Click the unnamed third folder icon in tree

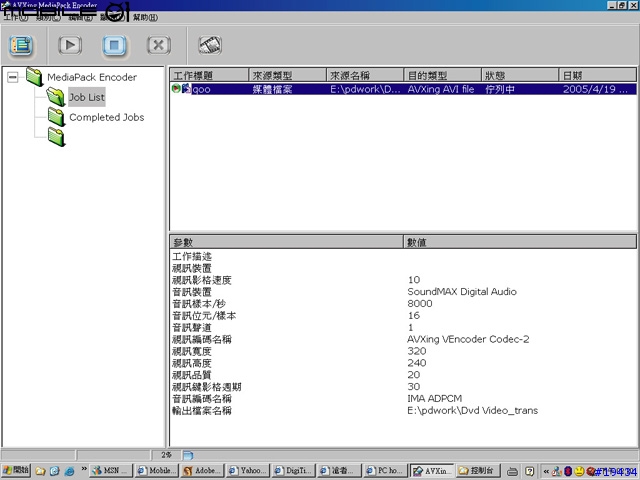56,137
